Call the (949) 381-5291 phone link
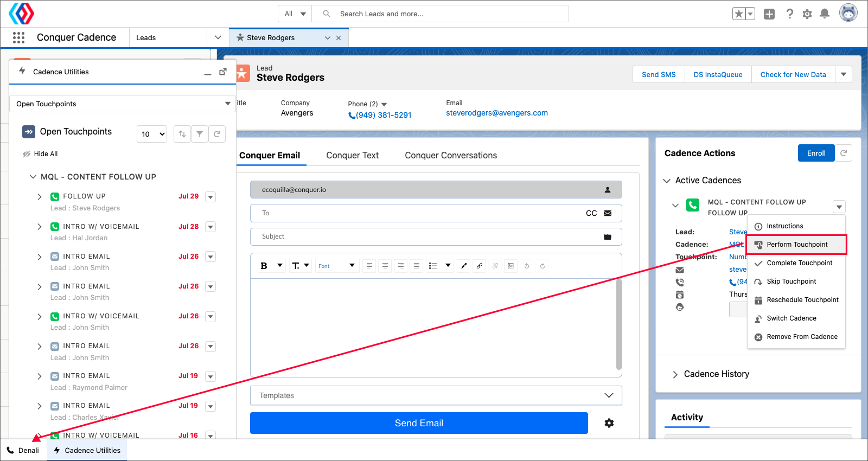Screen dimensions: 868x461 380,115
